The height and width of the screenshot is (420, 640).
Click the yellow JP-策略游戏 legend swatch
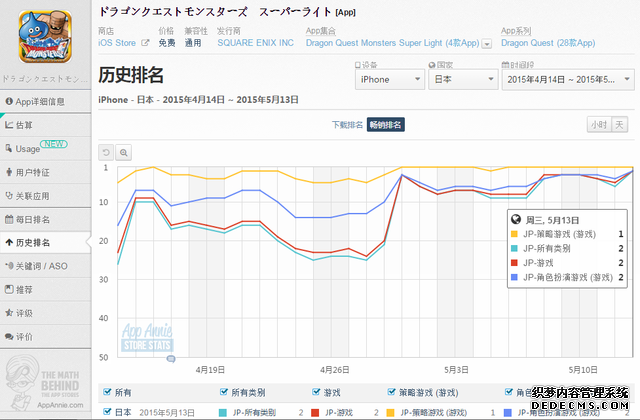click(391, 412)
